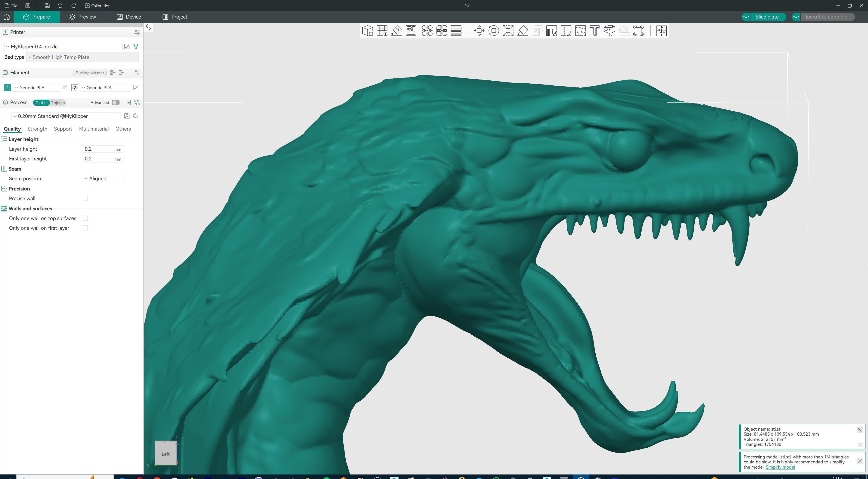
Task: Open the Others settings tab
Action: (x=123, y=129)
